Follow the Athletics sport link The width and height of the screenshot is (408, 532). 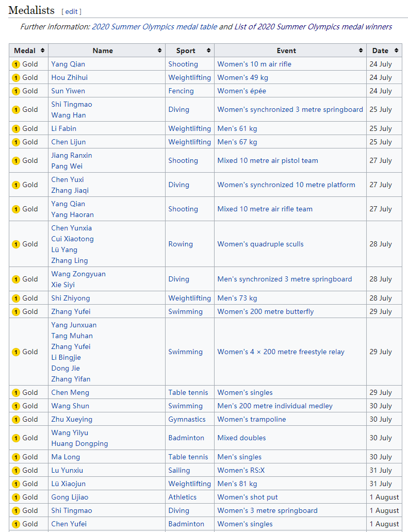click(x=182, y=497)
